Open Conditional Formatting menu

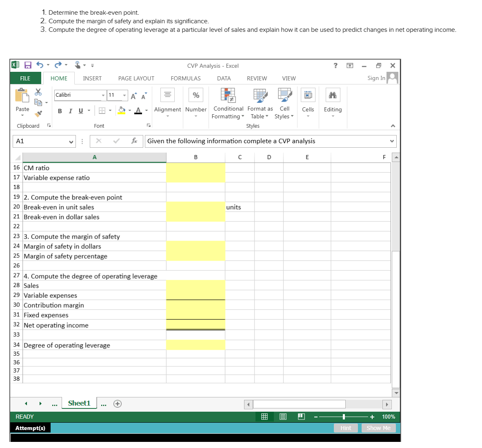tap(228, 104)
